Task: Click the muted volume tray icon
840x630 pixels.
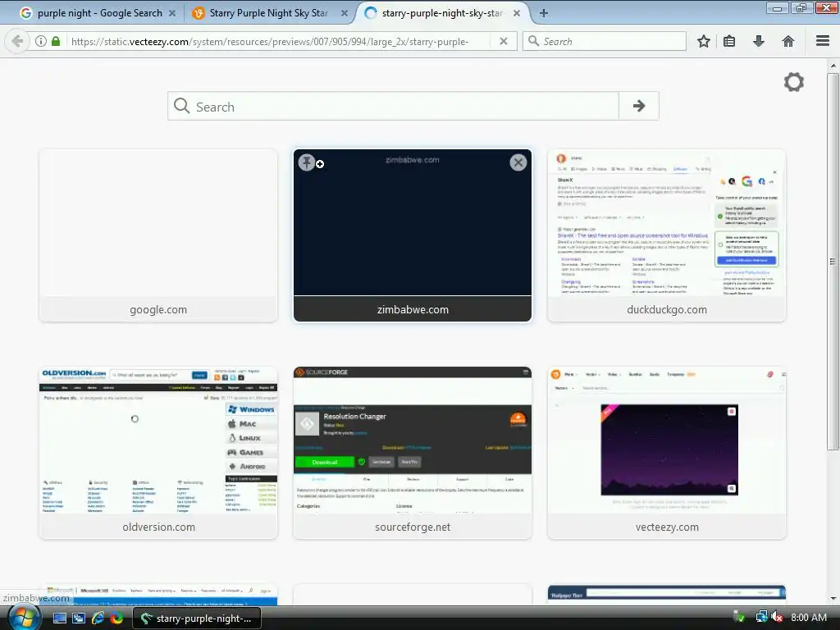Action: 777,618
